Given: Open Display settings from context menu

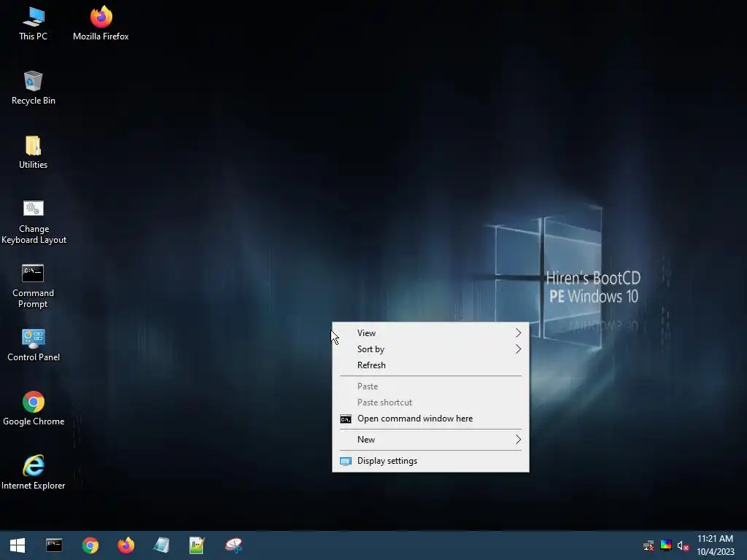Looking at the screenshot, I should point(430,461).
